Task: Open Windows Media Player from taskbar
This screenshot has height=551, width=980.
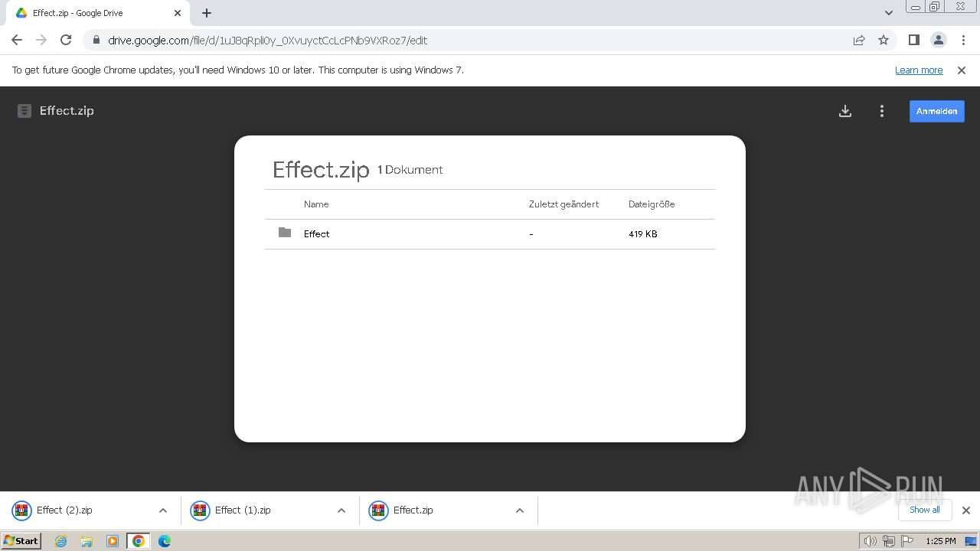Action: click(x=113, y=541)
